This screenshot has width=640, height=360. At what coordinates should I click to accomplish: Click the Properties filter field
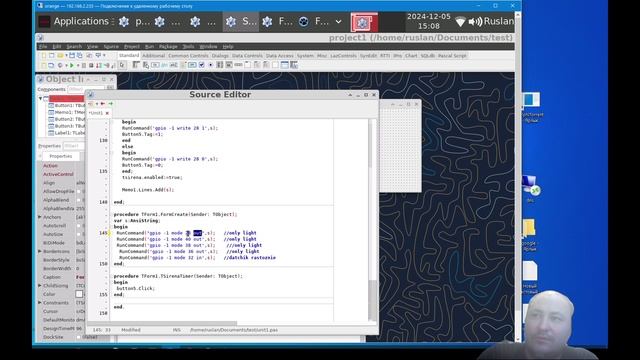pyautogui.click(x=74, y=146)
